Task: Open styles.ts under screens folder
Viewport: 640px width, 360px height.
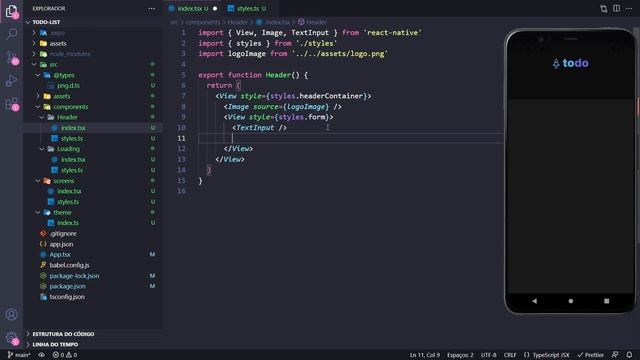Action: click(68, 202)
